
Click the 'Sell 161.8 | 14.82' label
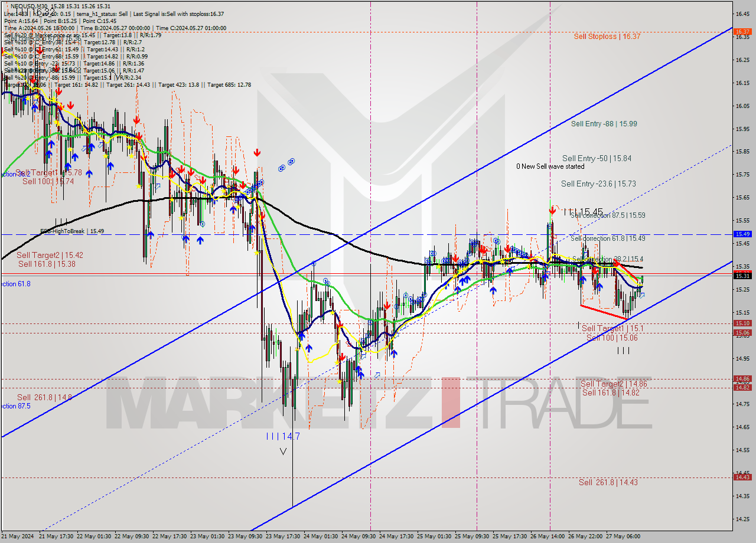(611, 392)
